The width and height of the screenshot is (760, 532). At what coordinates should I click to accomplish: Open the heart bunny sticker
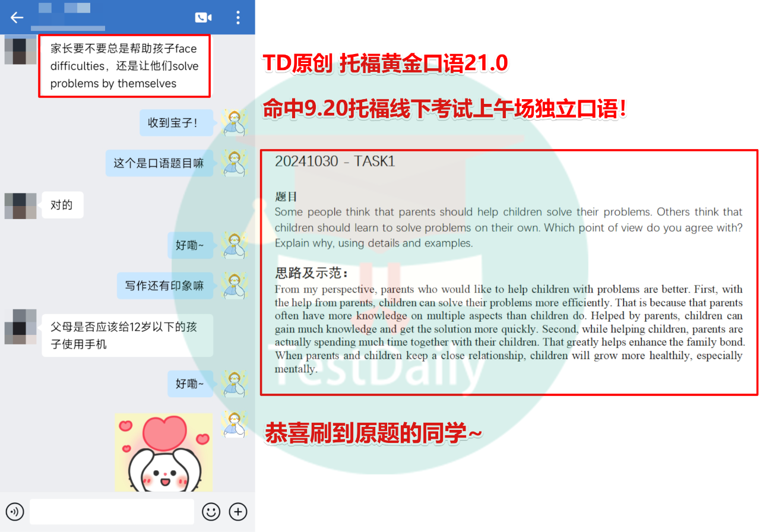click(x=163, y=452)
